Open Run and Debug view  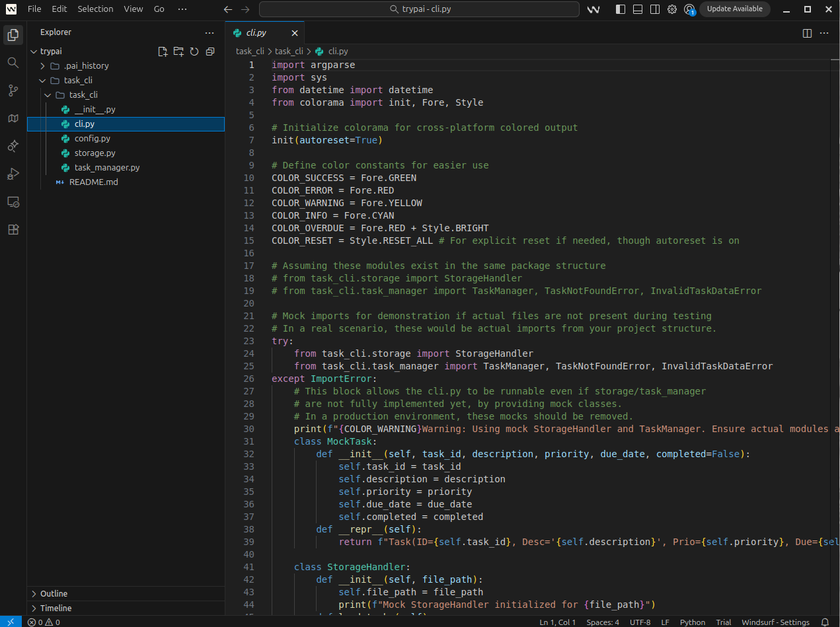click(13, 174)
